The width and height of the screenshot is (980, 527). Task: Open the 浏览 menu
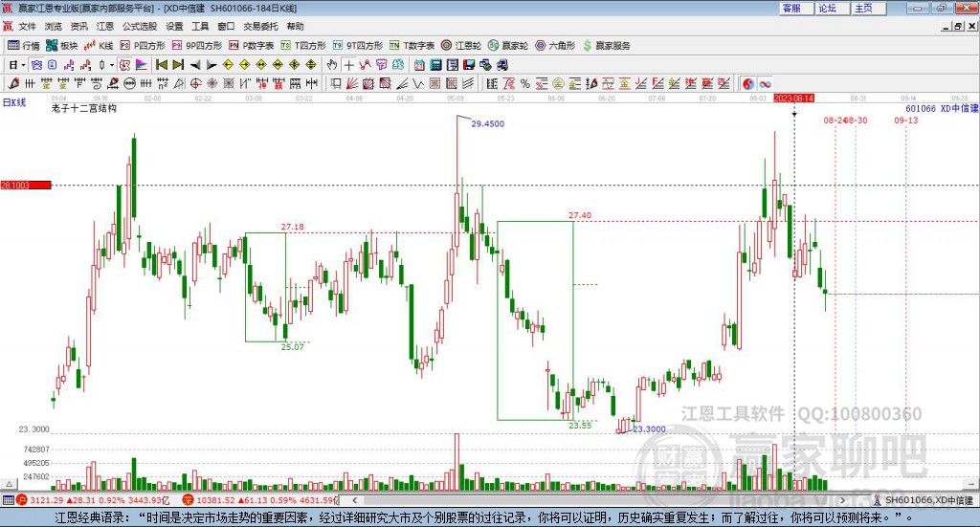point(54,26)
